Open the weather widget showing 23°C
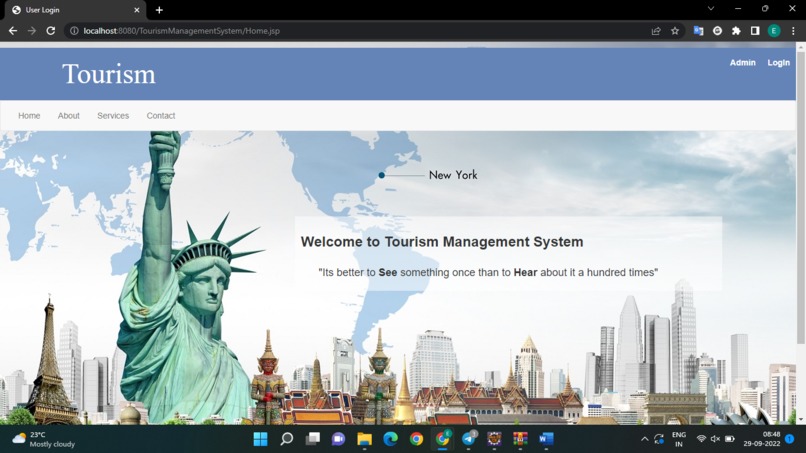This screenshot has width=806, height=453. point(44,439)
